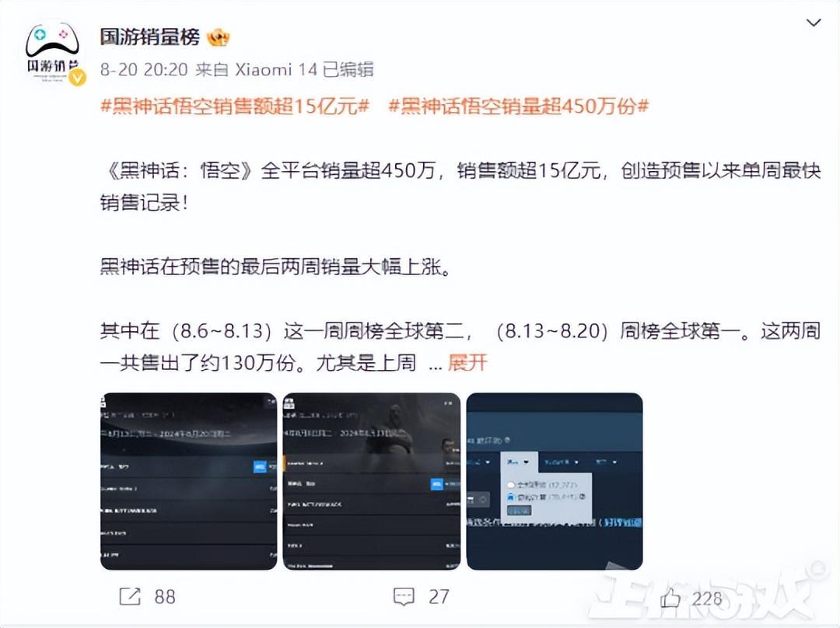Viewport: 840px width, 628px height.
Task: Open the comments via comment bubble icon
Action: coord(404,596)
